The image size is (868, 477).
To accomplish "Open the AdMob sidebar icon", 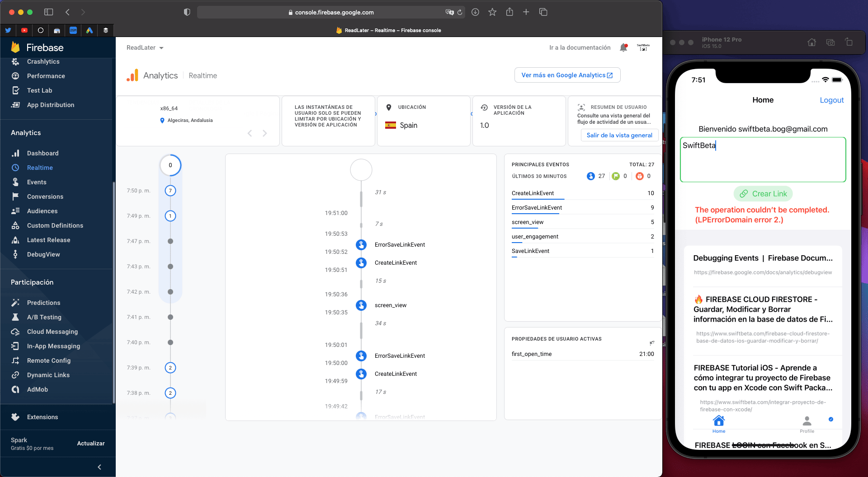I will pyautogui.click(x=15, y=389).
